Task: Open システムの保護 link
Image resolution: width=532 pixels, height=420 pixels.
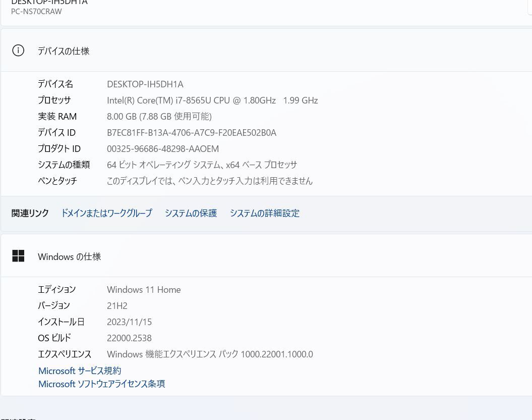Action: (x=191, y=213)
